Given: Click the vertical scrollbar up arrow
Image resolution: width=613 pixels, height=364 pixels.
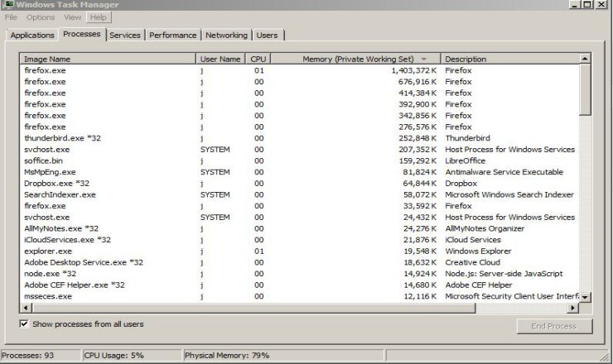Looking at the screenshot, I should point(585,59).
